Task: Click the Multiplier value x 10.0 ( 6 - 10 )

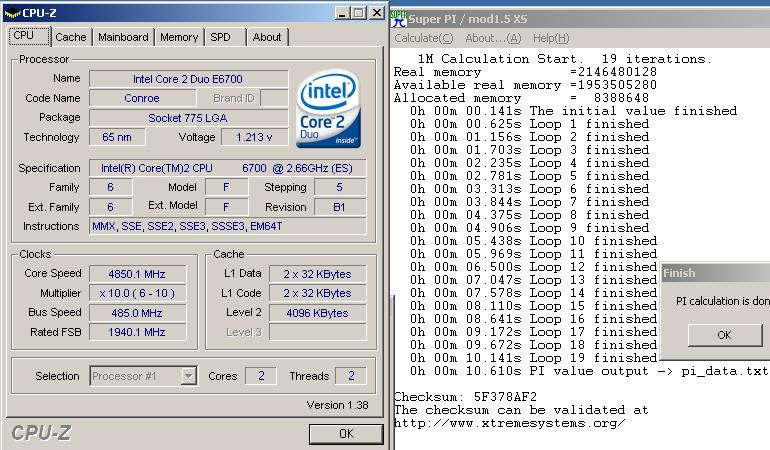Action: tap(138, 293)
